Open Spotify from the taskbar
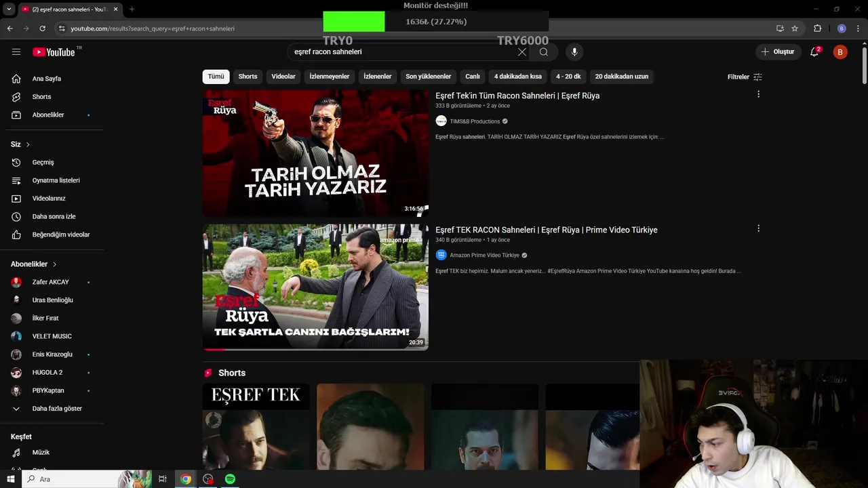 [230, 479]
